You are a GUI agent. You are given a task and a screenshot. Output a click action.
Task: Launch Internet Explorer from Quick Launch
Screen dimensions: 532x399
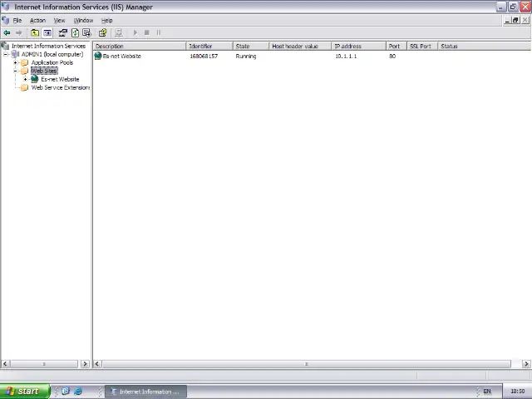pos(77,392)
